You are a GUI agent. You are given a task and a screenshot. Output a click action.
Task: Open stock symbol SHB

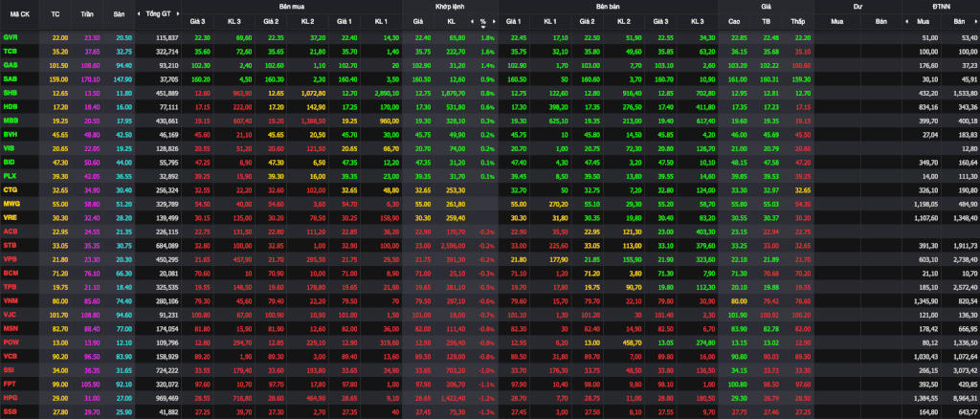tap(10, 93)
